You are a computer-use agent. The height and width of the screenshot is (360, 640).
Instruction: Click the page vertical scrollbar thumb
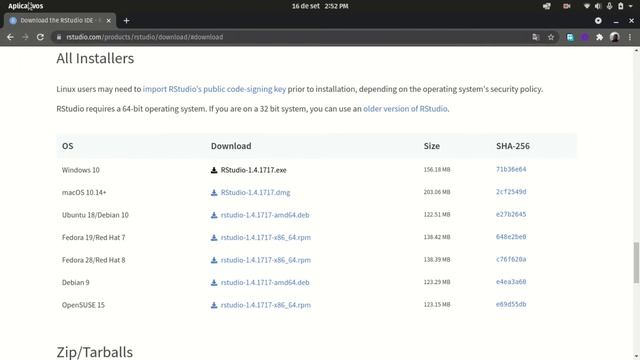click(636, 262)
